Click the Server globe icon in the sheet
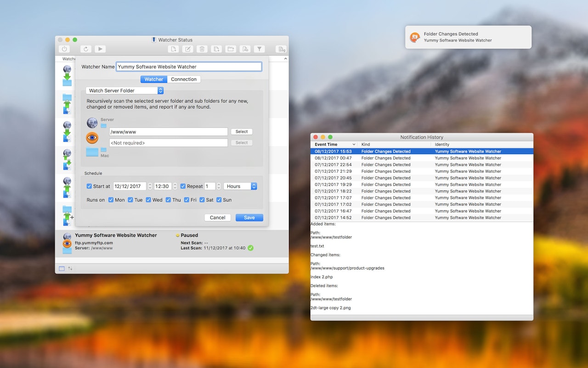The height and width of the screenshot is (368, 588). [x=92, y=122]
